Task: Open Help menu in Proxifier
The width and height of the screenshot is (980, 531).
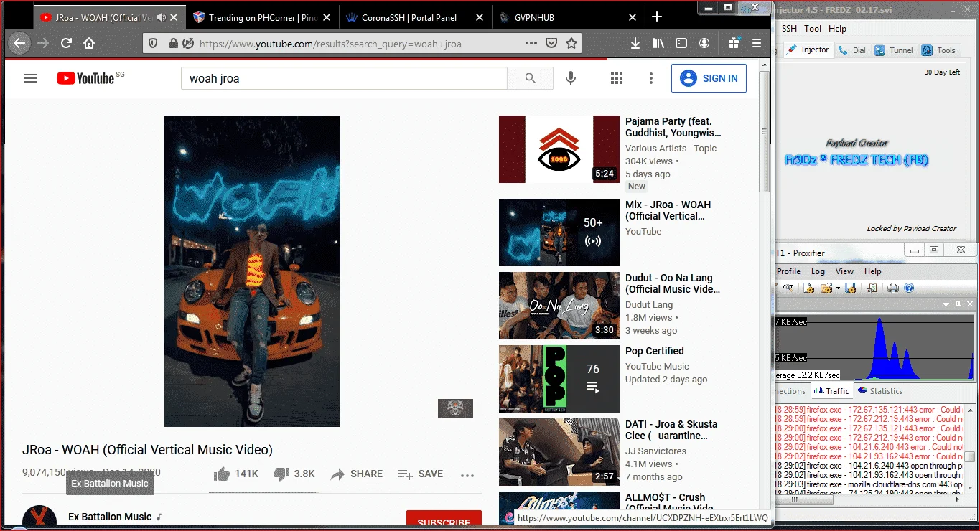Action: (x=872, y=271)
